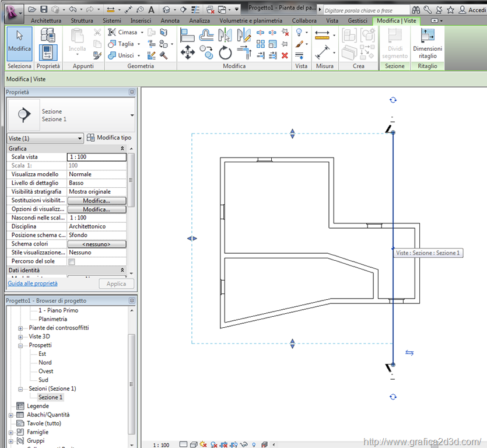Click the flip section arrows in canvas
Image resolution: width=487 pixels, height=448 pixels.
click(x=409, y=353)
